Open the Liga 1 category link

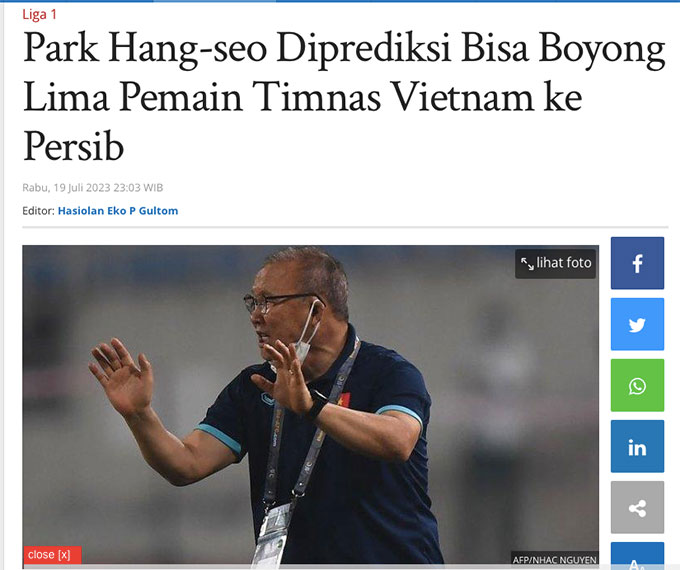[x=39, y=15]
